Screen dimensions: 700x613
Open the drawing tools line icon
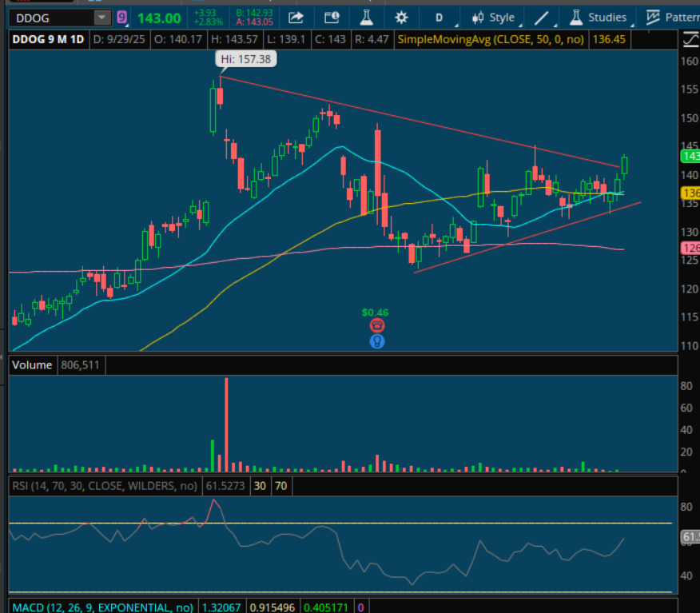542,18
